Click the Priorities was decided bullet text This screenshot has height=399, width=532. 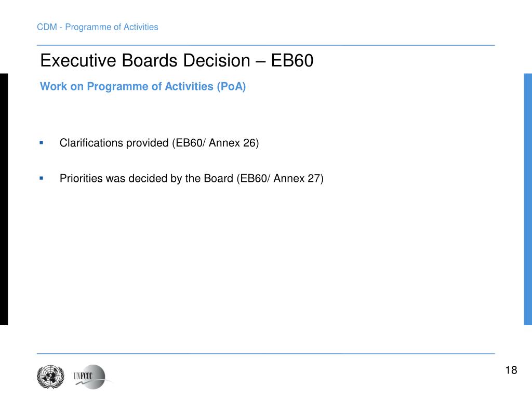[191, 179]
